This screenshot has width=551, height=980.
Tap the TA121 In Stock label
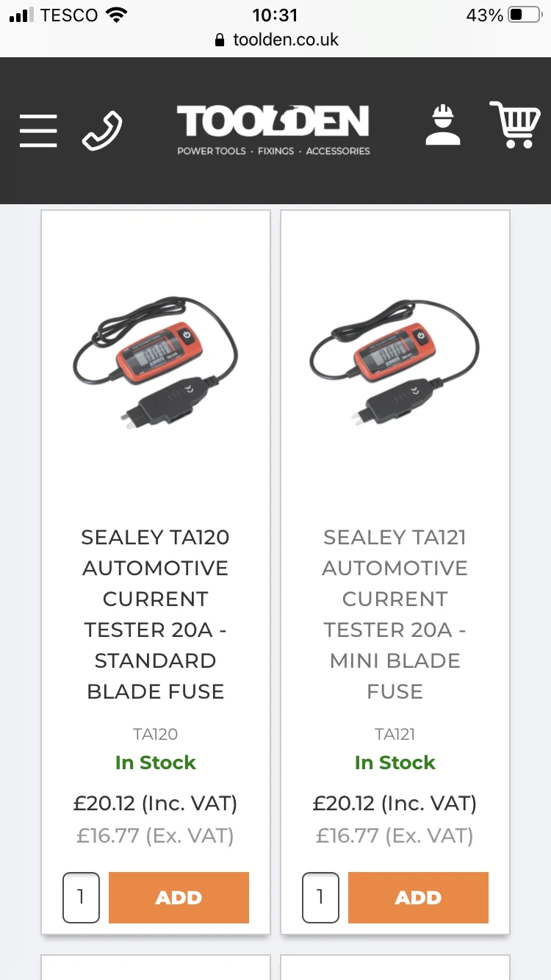click(395, 763)
